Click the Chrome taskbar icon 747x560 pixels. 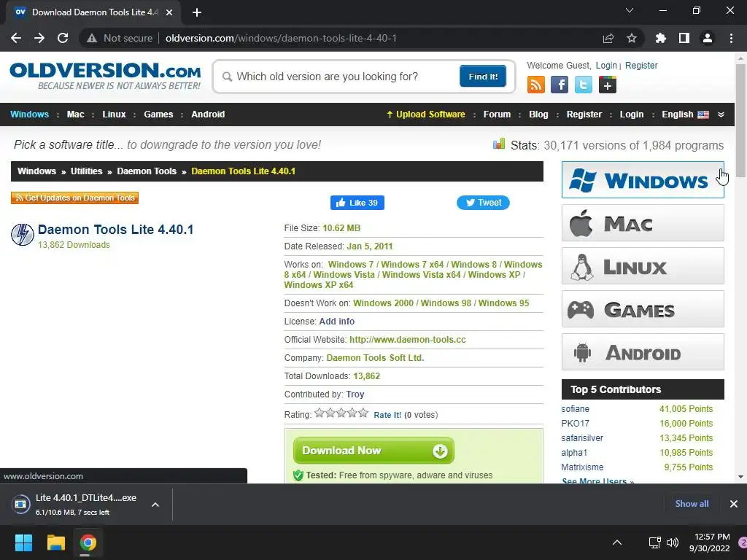88,542
